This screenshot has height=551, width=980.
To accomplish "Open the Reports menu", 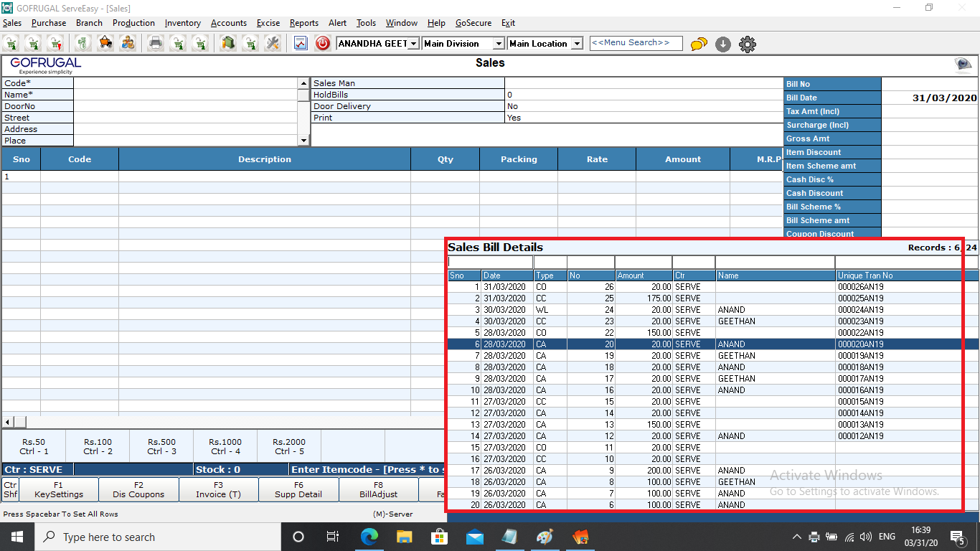I will (x=304, y=23).
